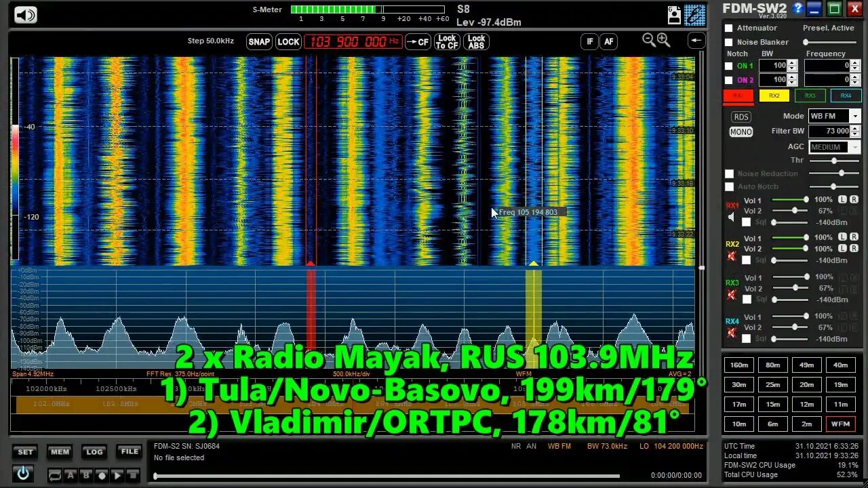Switch to the AF view
Image resolution: width=868 pixels, height=488 pixels.
(609, 42)
